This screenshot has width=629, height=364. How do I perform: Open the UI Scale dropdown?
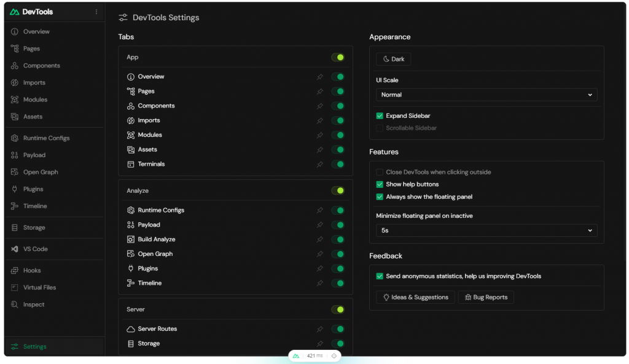click(486, 95)
